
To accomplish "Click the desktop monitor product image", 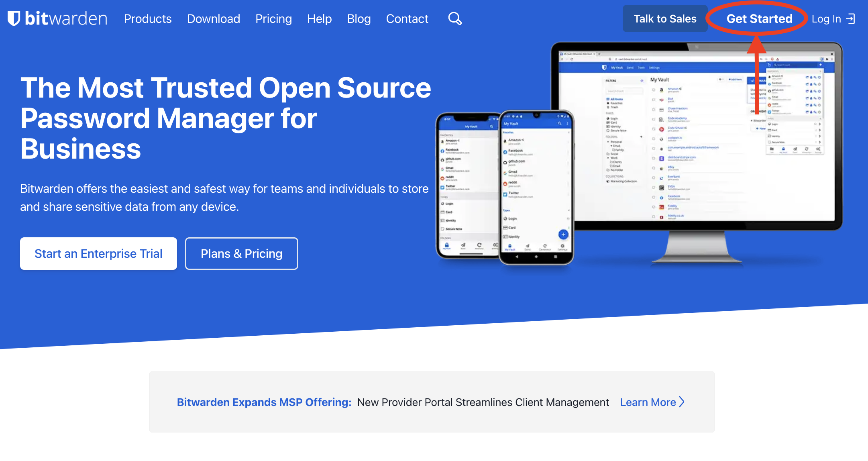I will [x=697, y=153].
